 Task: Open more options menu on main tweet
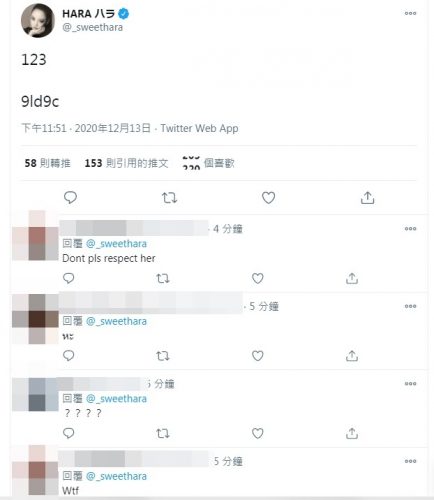pyautogui.click(x=410, y=13)
